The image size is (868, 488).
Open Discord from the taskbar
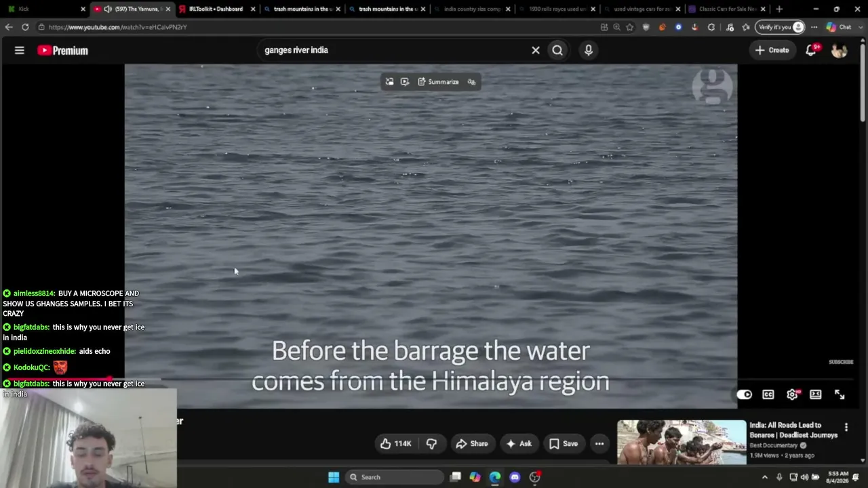tap(515, 477)
